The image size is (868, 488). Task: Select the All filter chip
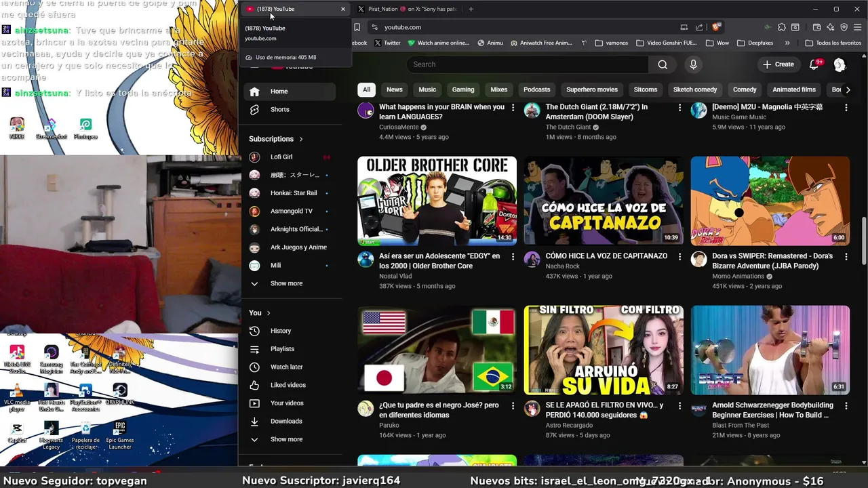pos(366,89)
